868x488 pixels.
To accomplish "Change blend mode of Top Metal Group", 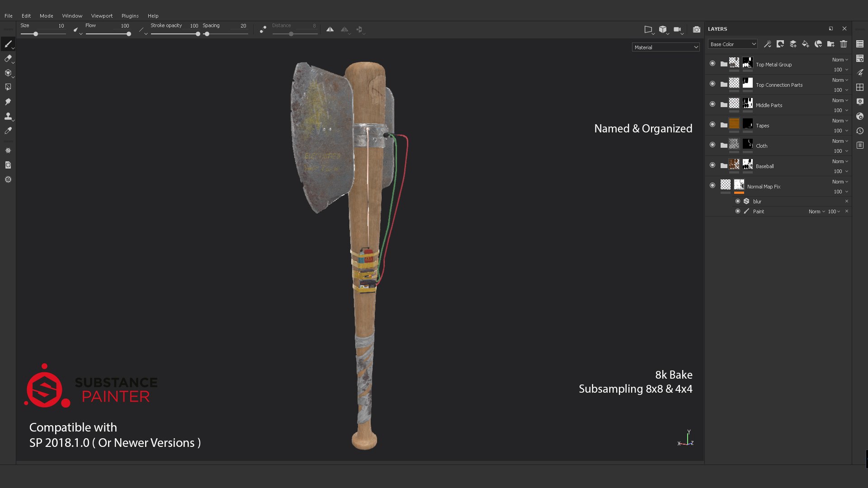I will [x=840, y=60].
